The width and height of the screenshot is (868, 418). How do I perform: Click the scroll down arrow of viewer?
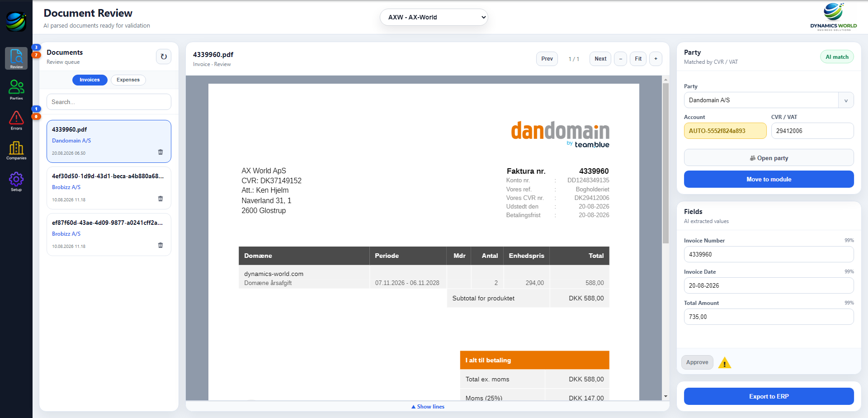pos(665,396)
